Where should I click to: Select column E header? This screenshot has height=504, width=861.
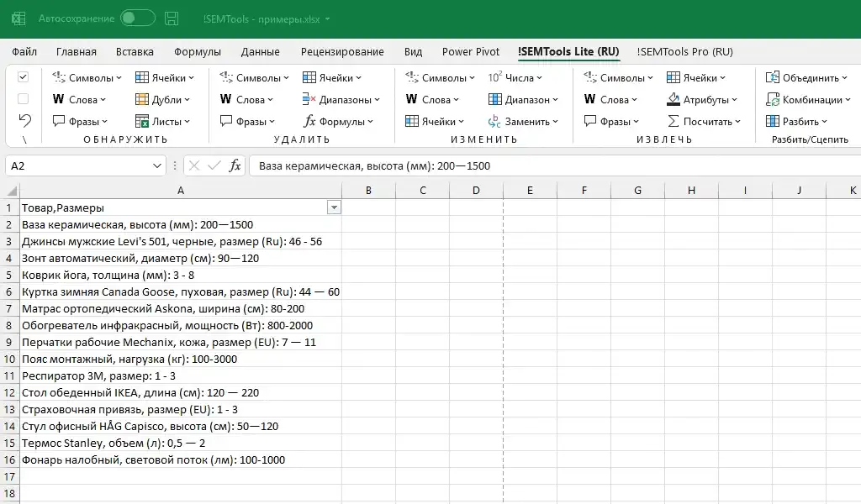pos(530,191)
